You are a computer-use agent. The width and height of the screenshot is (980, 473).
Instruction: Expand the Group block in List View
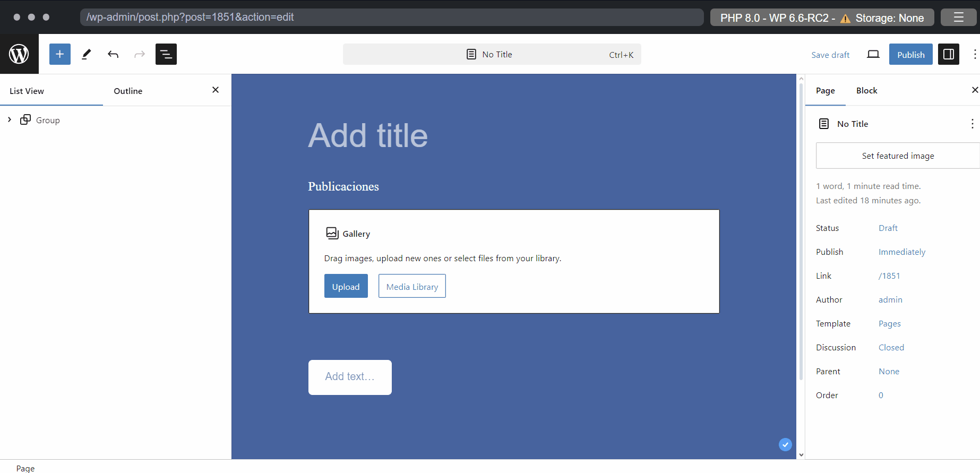tap(10, 120)
